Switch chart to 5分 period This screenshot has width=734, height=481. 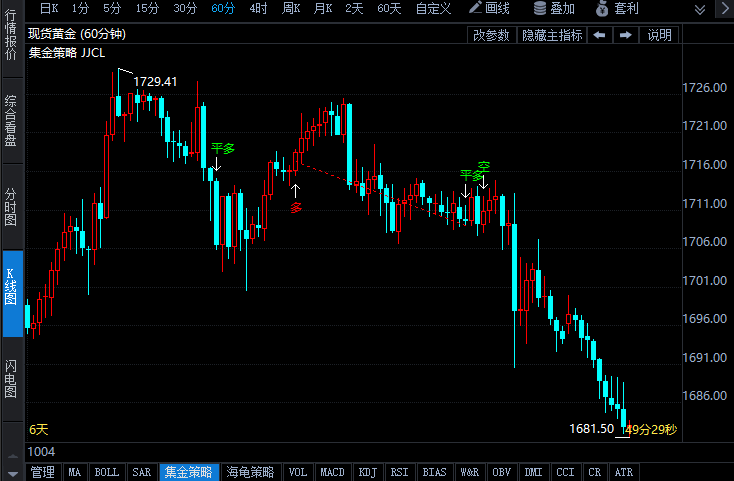pyautogui.click(x=112, y=8)
